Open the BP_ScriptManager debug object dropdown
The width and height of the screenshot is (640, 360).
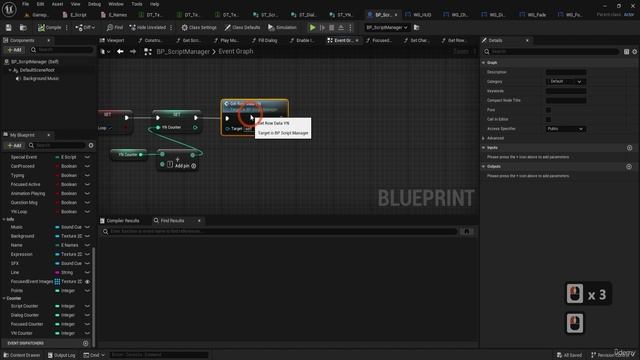[386, 27]
